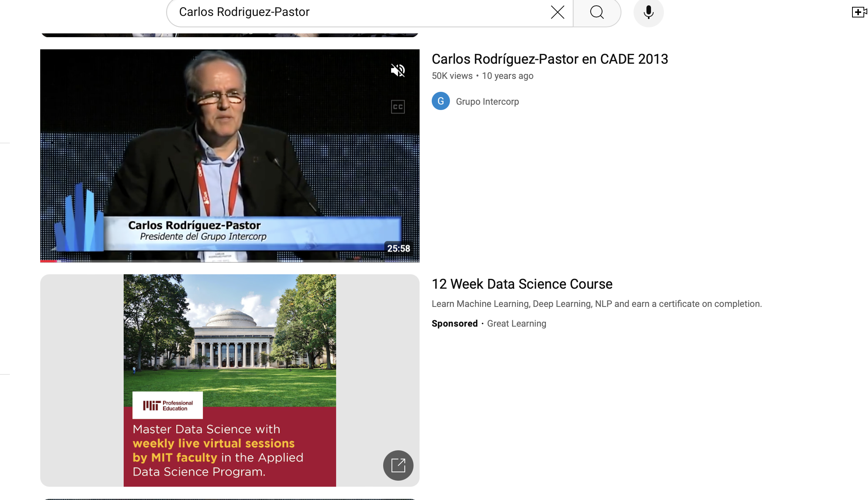Open the ad's external link icon
868x500 pixels.
[x=398, y=465]
